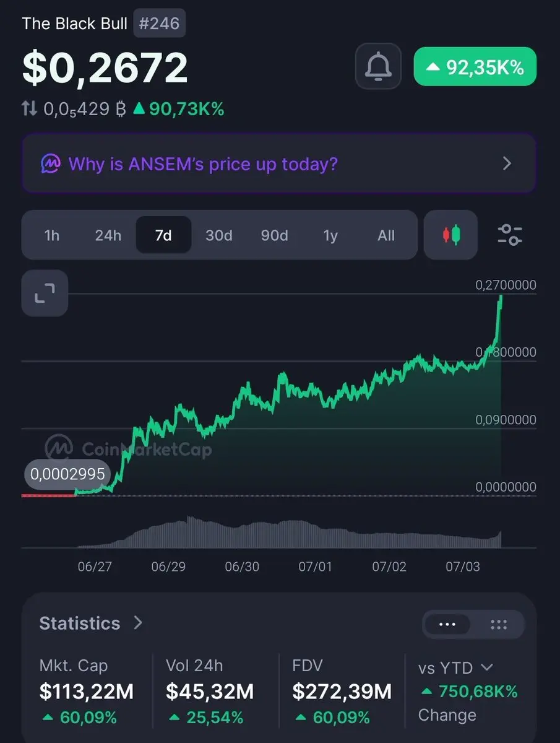Open the vs YTD dropdown
Screen dimensions: 560x743
[456, 668]
